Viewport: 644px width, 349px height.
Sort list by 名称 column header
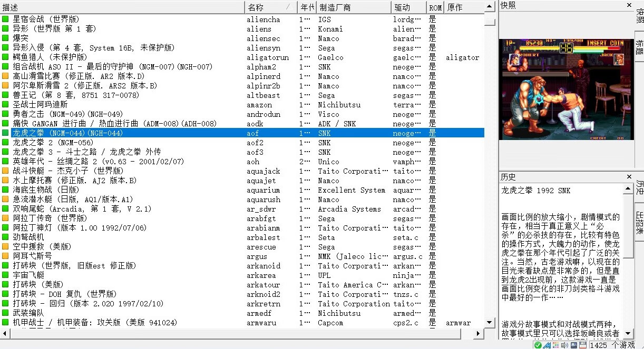[271, 7]
